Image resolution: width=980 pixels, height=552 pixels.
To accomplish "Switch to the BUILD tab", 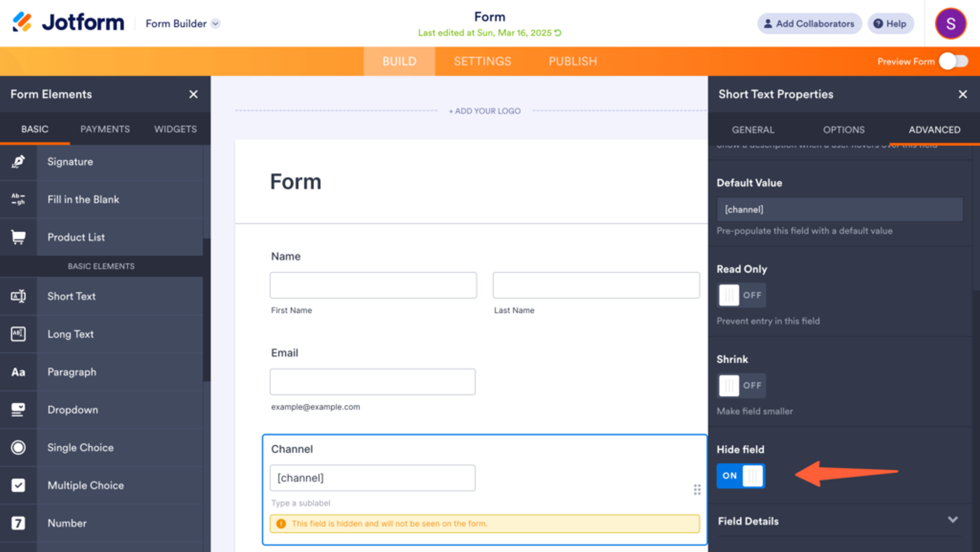I will [x=399, y=61].
